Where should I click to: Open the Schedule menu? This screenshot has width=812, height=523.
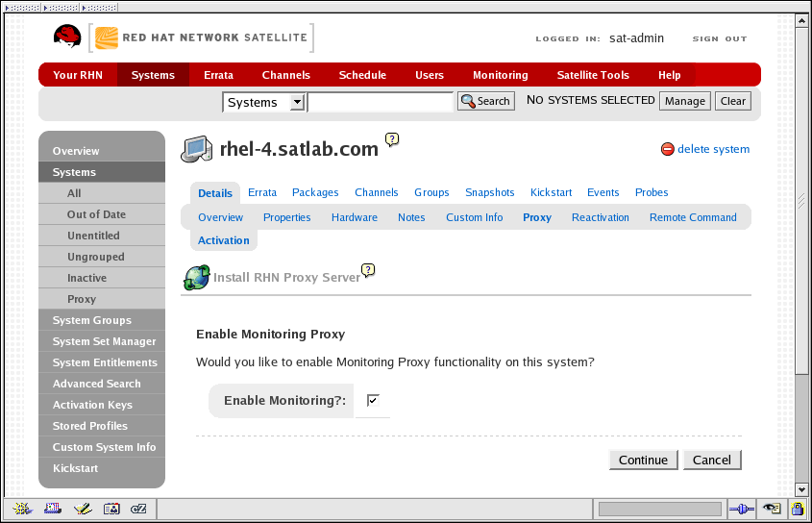click(362, 75)
